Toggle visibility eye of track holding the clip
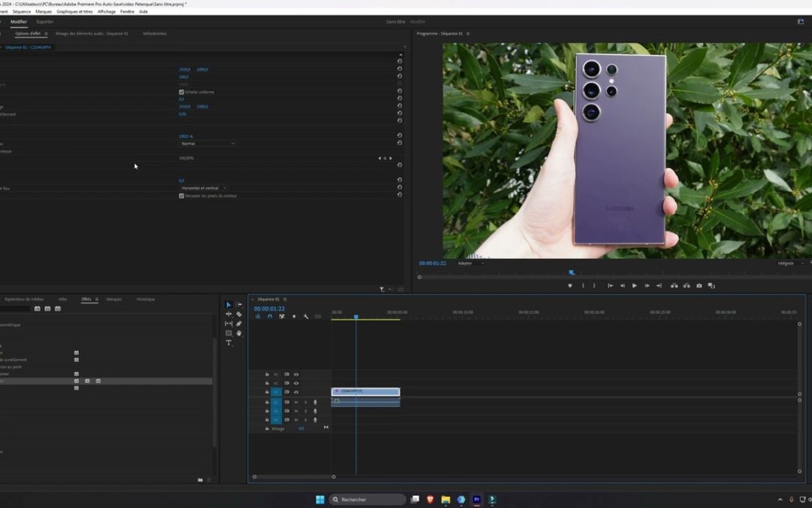812x508 pixels. (296, 392)
